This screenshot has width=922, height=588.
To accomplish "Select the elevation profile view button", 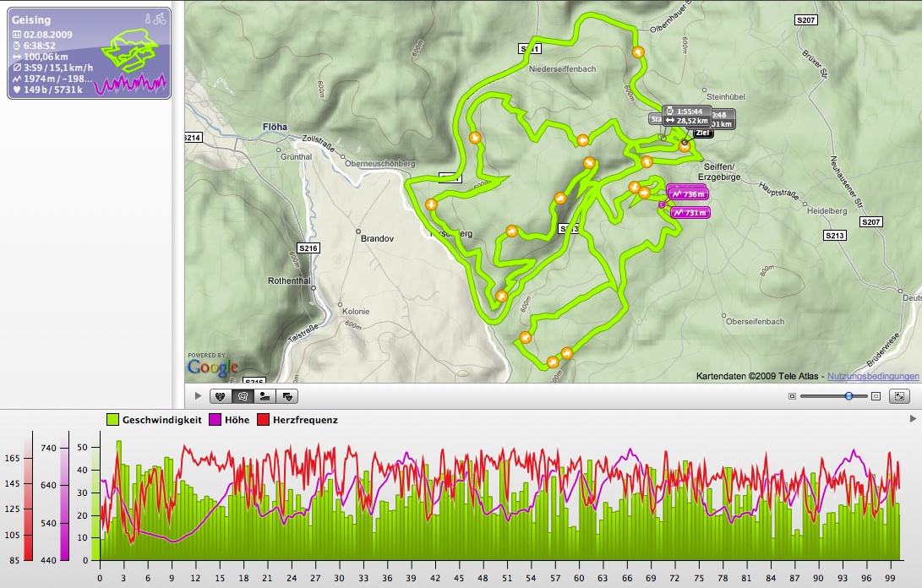I will 265,396.
